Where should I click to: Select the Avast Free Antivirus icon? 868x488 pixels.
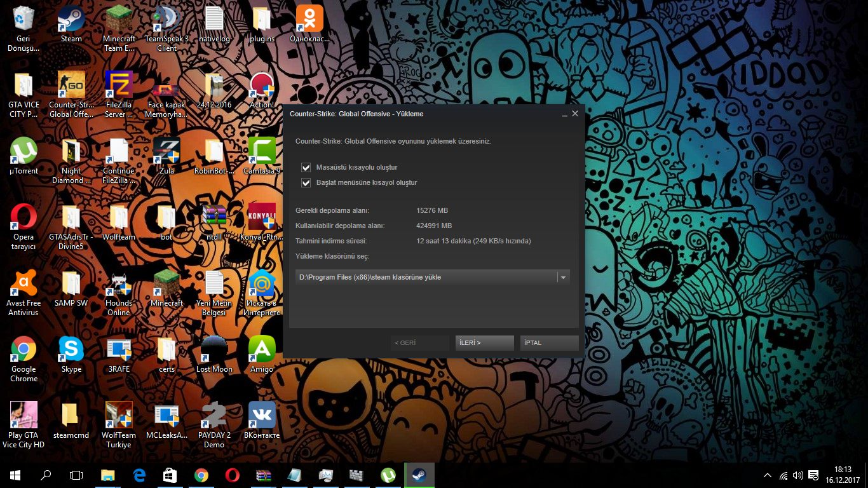(x=24, y=293)
